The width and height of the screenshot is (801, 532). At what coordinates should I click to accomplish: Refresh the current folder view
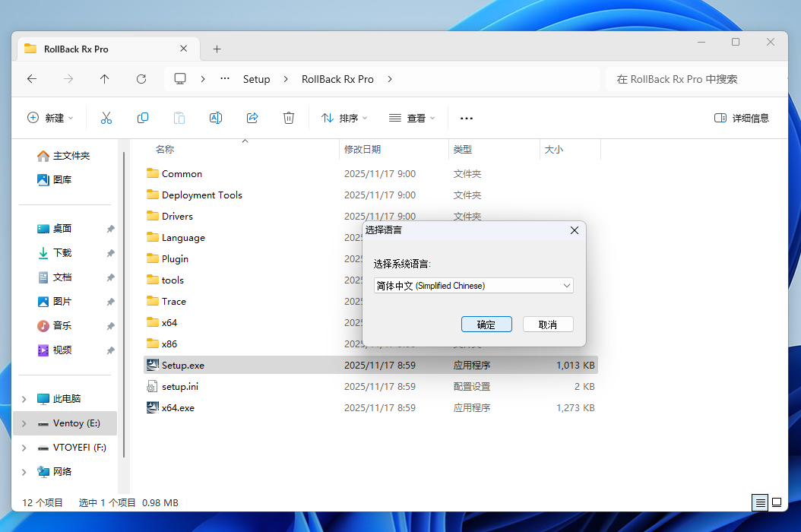point(141,79)
